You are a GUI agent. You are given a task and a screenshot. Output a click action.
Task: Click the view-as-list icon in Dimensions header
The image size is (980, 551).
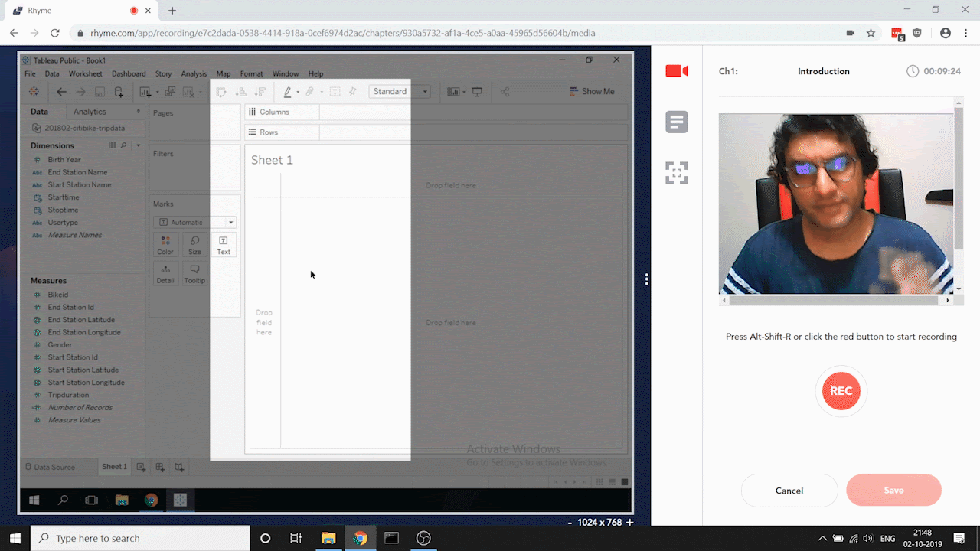(x=113, y=145)
